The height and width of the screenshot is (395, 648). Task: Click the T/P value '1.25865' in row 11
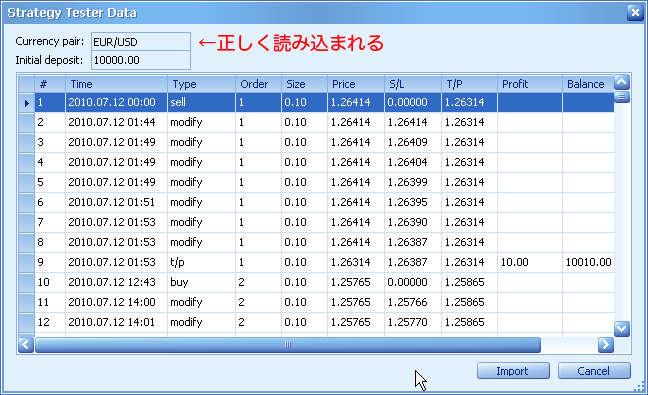pos(469,302)
